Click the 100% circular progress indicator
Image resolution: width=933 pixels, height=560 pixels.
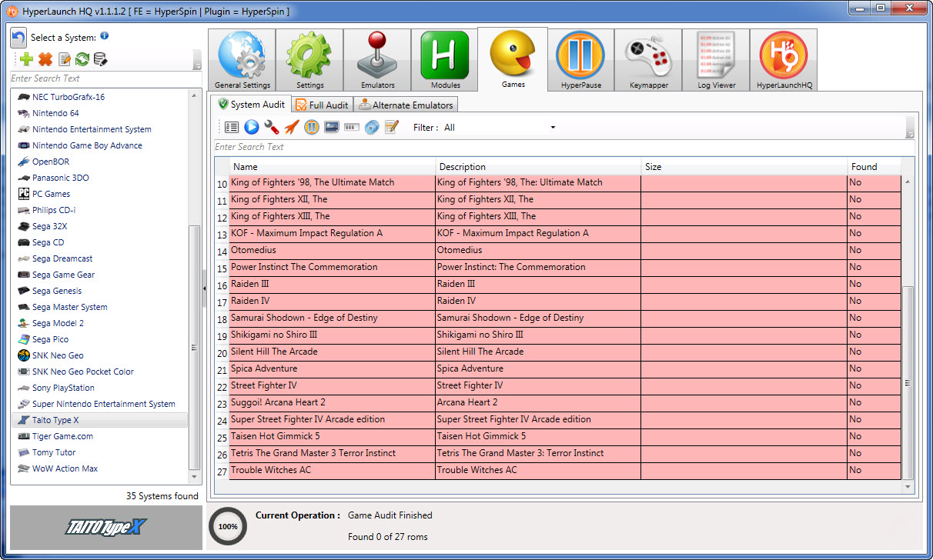228,527
